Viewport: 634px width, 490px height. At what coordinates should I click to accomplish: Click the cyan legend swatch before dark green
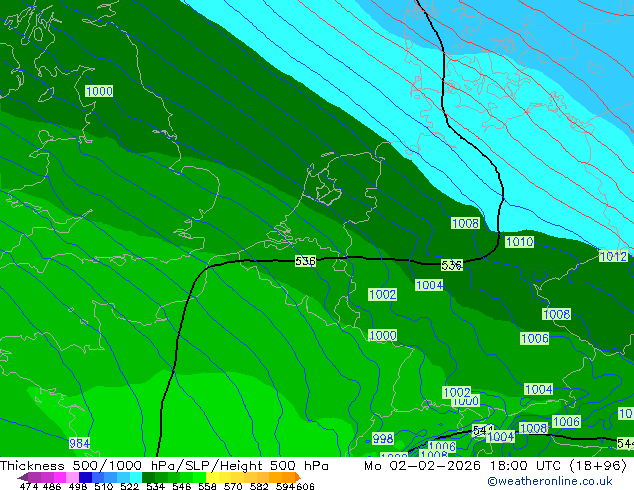[136, 477]
